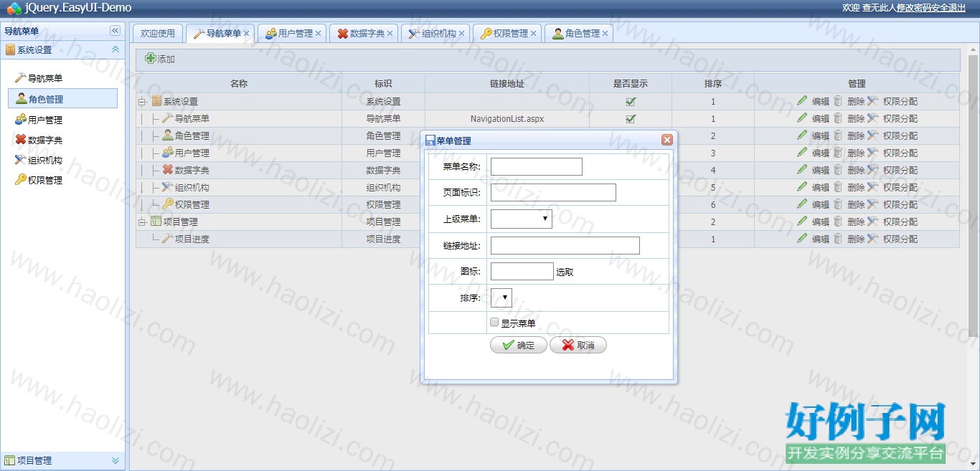This screenshot has height=471, width=980.
Task: Click 项目管理 grid icon in table tree
Action: [156, 222]
